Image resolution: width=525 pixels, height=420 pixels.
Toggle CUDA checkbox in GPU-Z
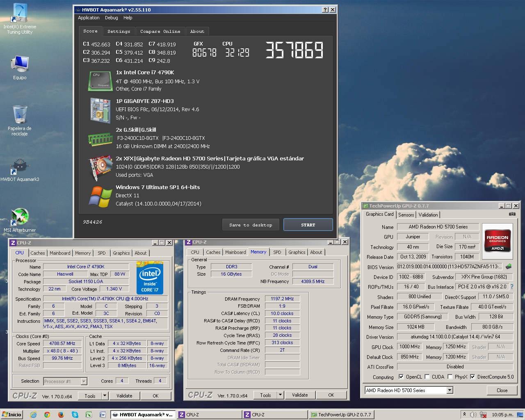click(x=427, y=377)
